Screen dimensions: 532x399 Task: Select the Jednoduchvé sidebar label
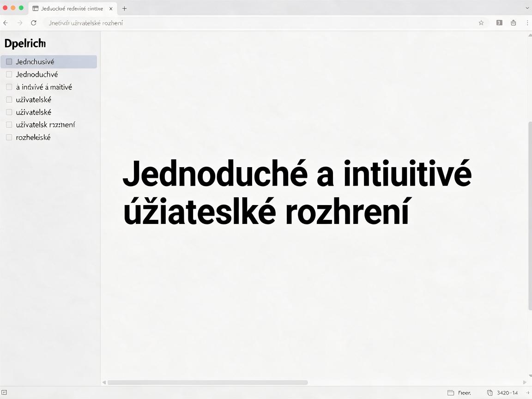pyautogui.click(x=37, y=74)
